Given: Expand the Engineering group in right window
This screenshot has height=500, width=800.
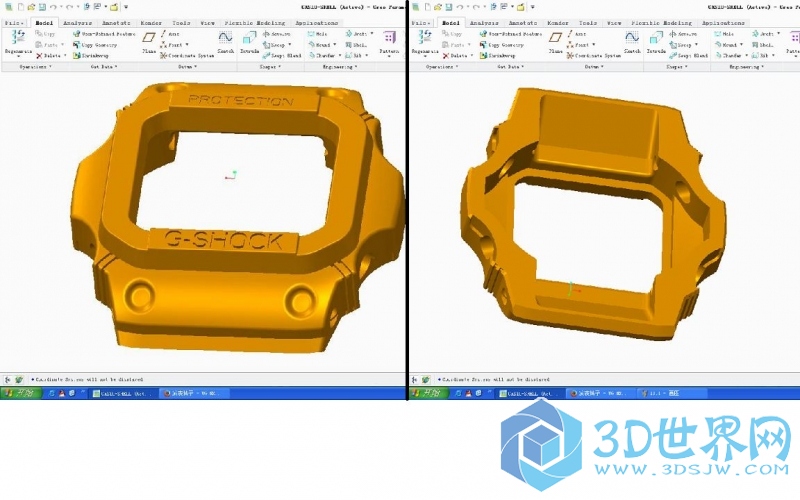Looking at the screenshot, I should 746,67.
